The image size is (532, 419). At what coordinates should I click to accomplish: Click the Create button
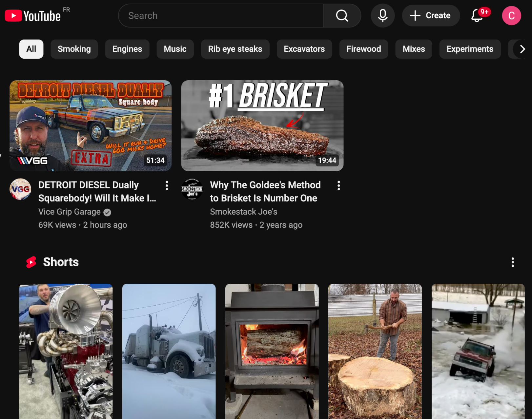pos(431,16)
